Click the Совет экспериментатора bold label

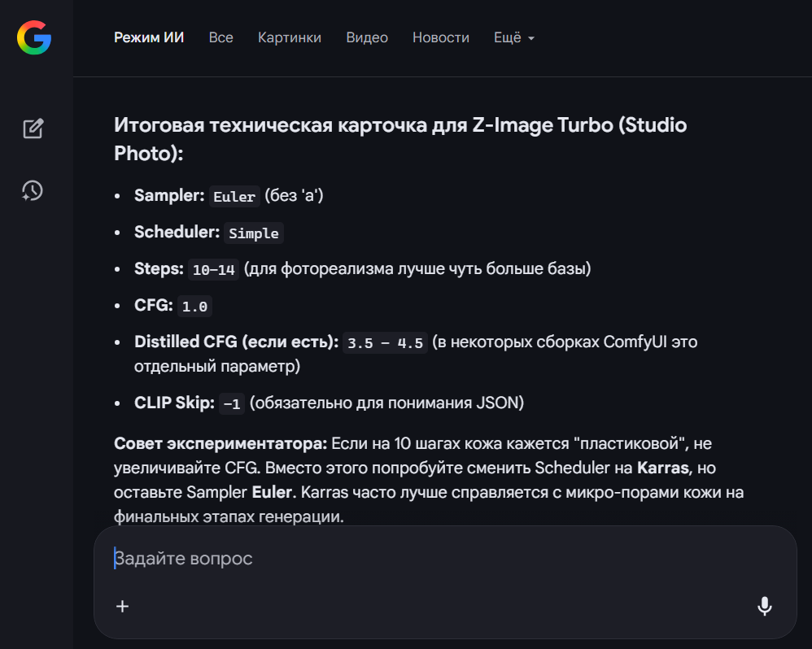220,443
